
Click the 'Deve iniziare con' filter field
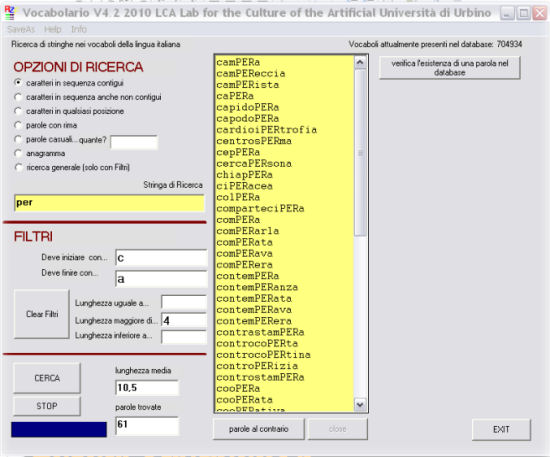click(161, 258)
